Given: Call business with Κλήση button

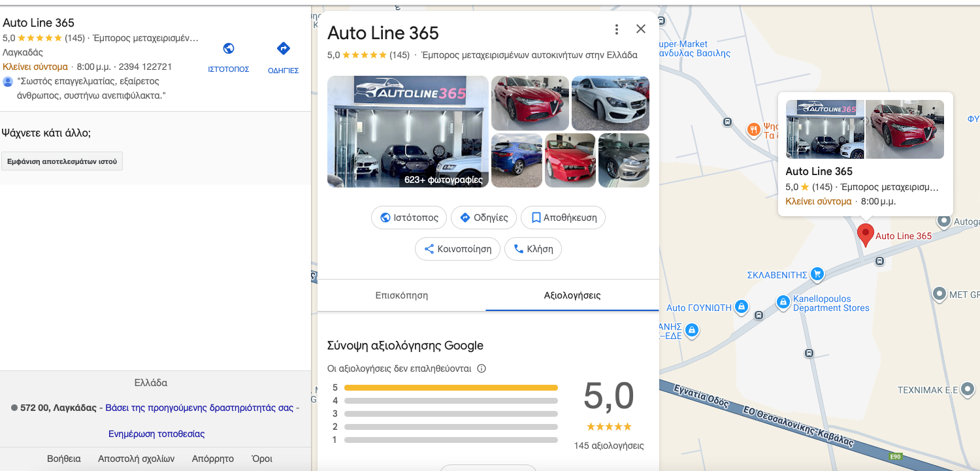Looking at the screenshot, I should pos(533,249).
